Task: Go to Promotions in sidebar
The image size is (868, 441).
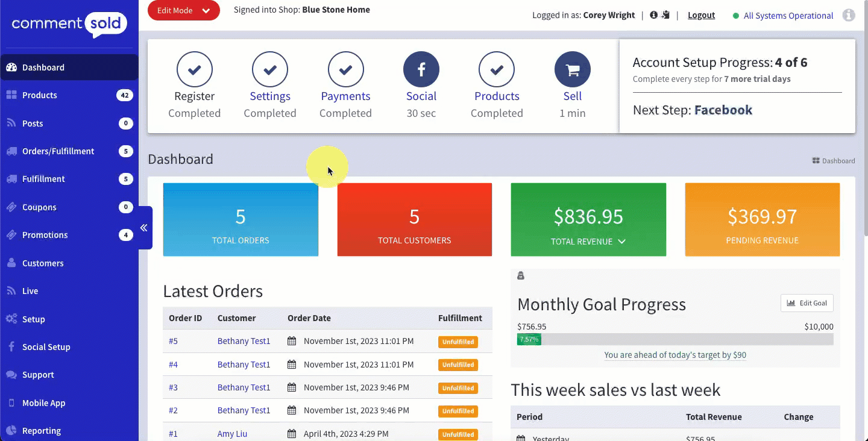Action: 45,235
